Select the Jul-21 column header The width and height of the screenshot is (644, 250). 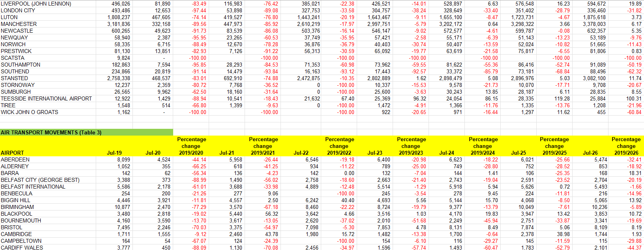pos(227,153)
